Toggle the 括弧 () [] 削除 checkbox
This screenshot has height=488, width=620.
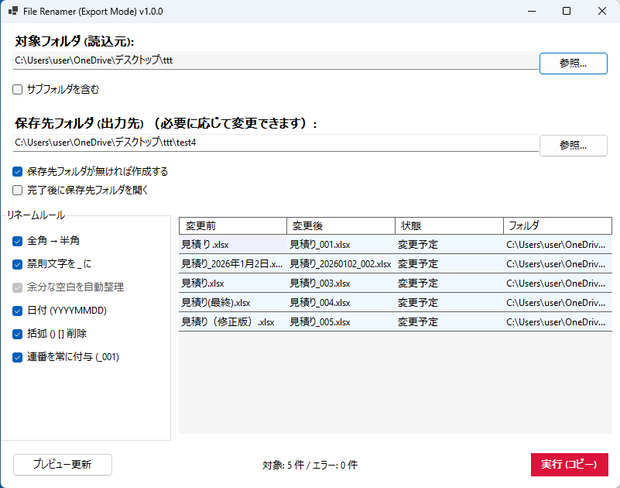[17, 334]
